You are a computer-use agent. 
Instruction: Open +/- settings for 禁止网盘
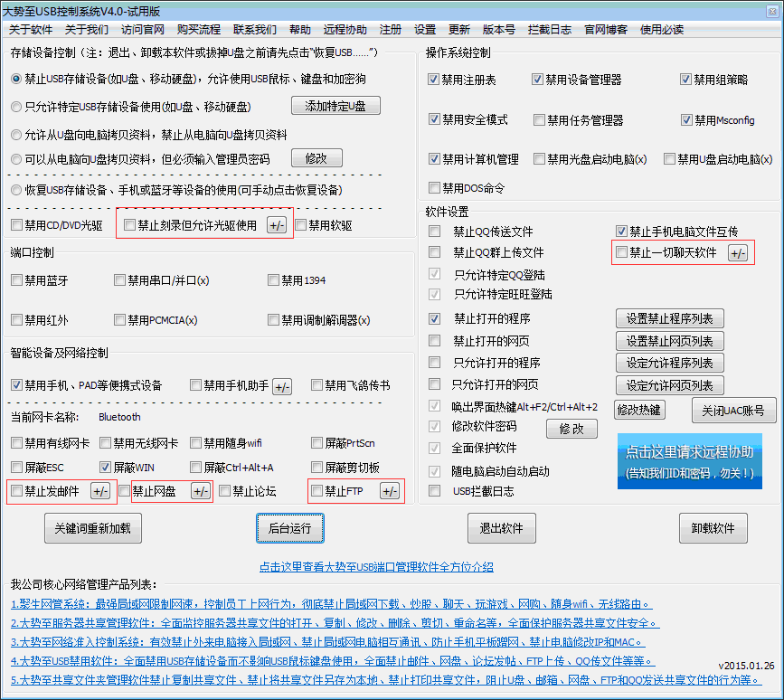pos(200,491)
